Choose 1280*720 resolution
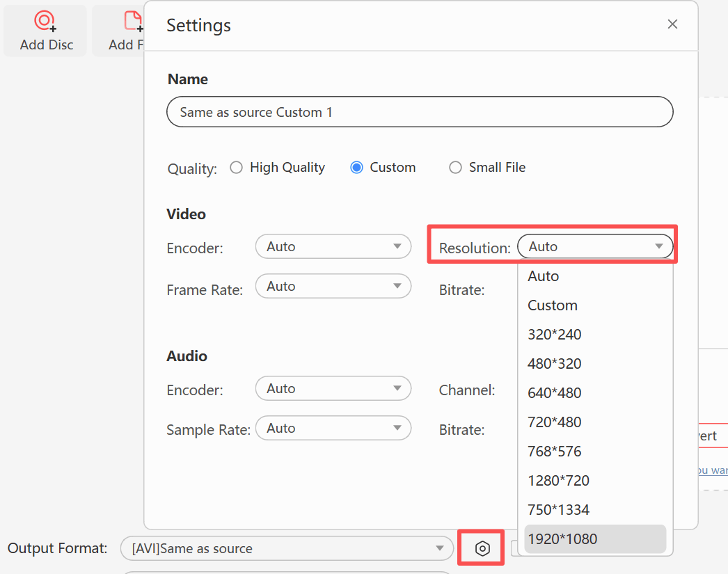The image size is (728, 574). 595,481
